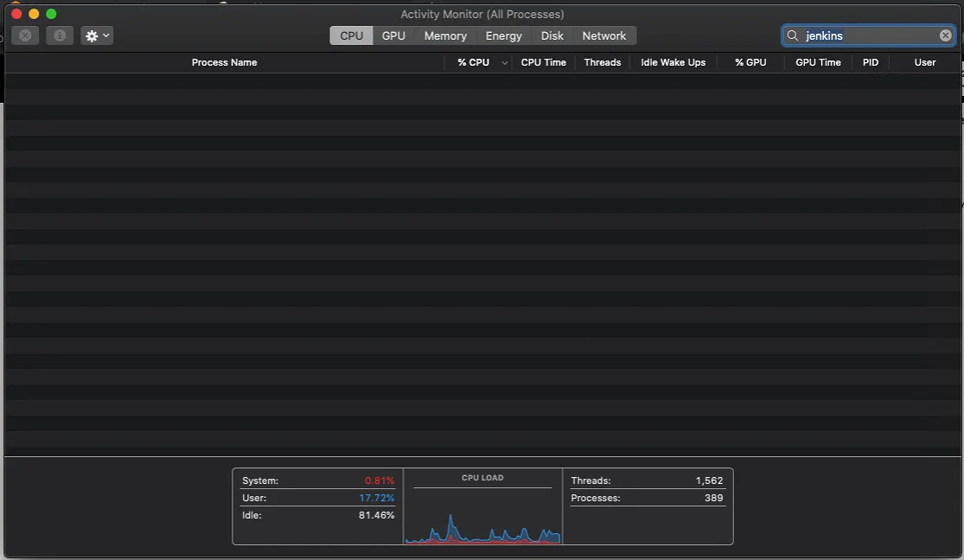Click the Threads 1,562 count

point(709,480)
